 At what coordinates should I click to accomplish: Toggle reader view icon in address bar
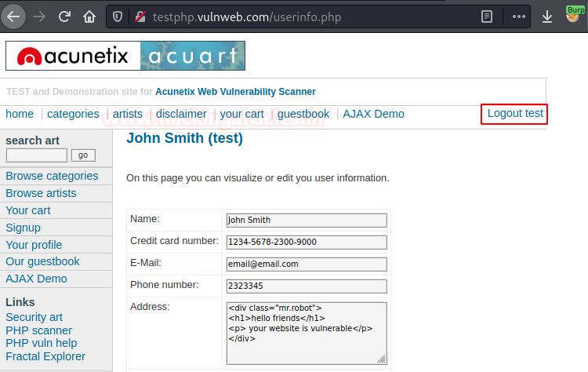click(x=487, y=16)
